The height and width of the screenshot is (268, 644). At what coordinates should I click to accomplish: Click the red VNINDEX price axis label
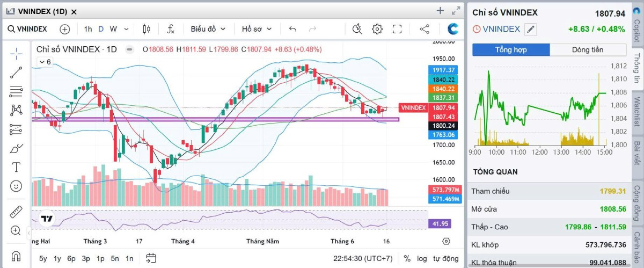tap(413, 107)
